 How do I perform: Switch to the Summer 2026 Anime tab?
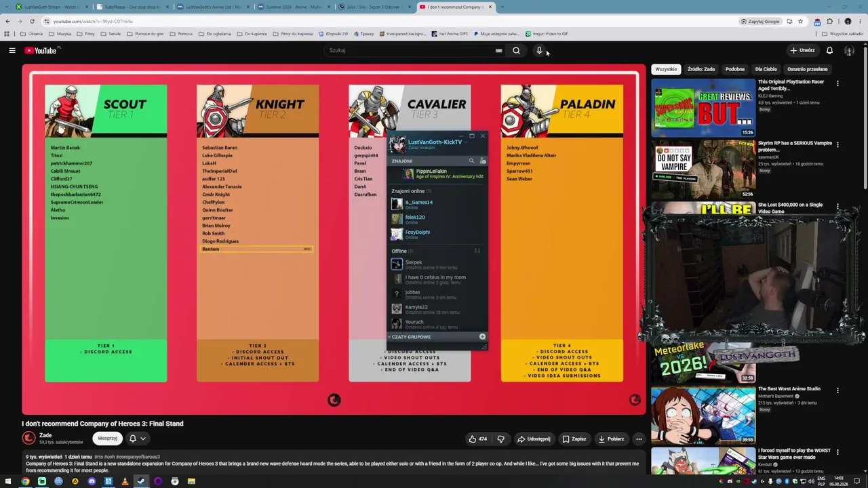coord(293,7)
